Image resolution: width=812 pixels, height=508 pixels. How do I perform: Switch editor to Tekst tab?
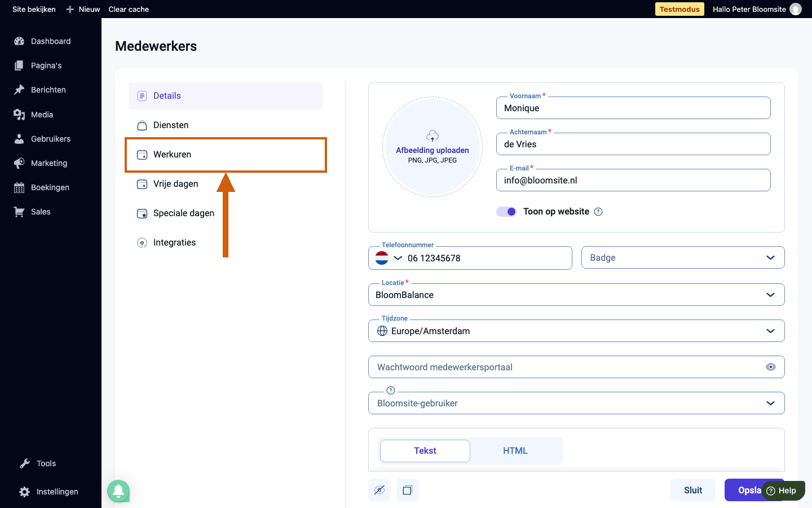click(425, 451)
